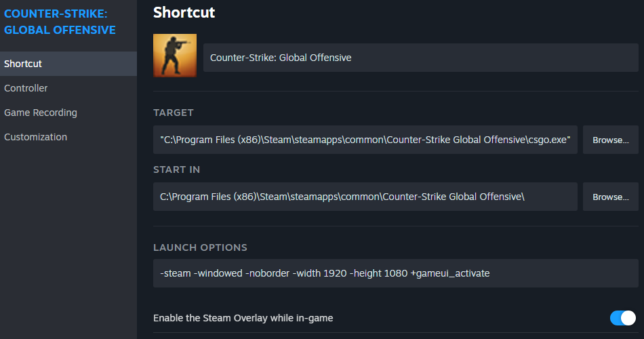Click the Enable the Steam Overlay label
This screenshot has width=644, height=339.
[x=243, y=318]
